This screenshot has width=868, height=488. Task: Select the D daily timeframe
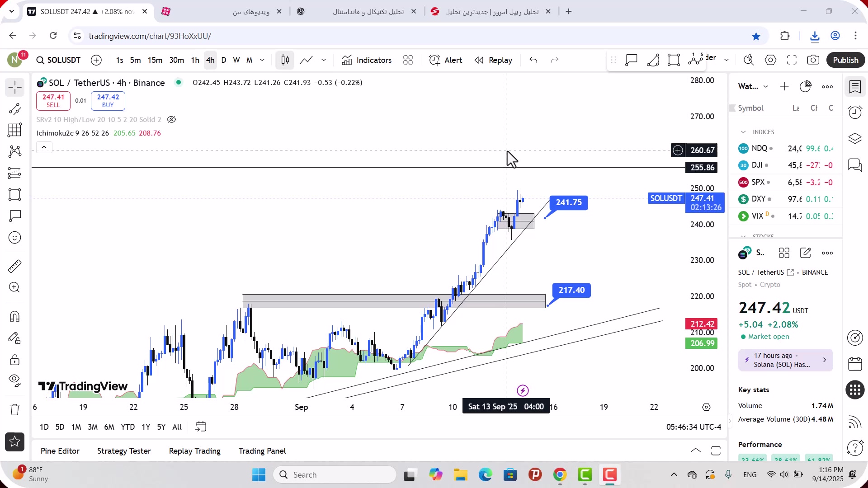[224, 60]
